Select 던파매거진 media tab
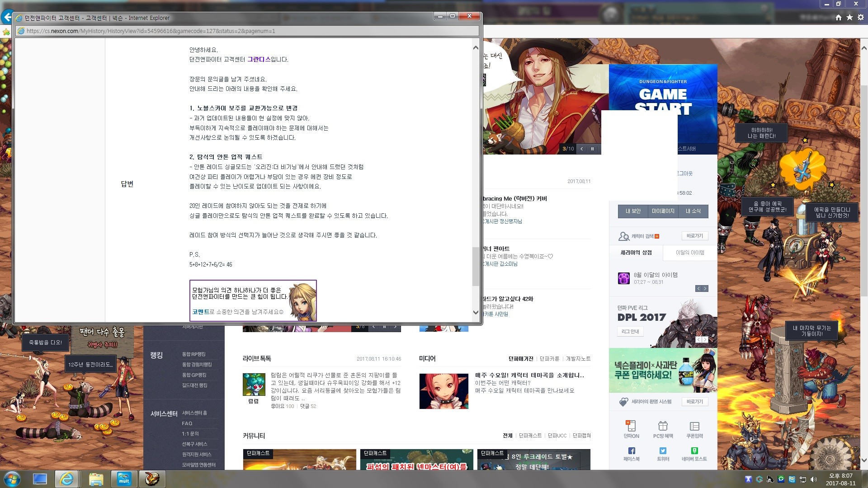Viewport: 868px width, 488px height. (521, 359)
